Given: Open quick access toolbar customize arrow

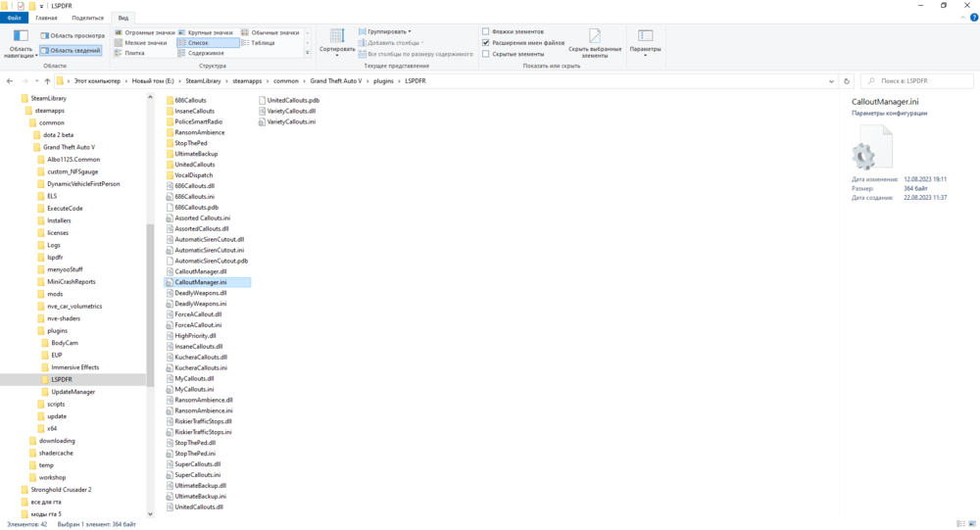Looking at the screenshot, I should point(42,6).
